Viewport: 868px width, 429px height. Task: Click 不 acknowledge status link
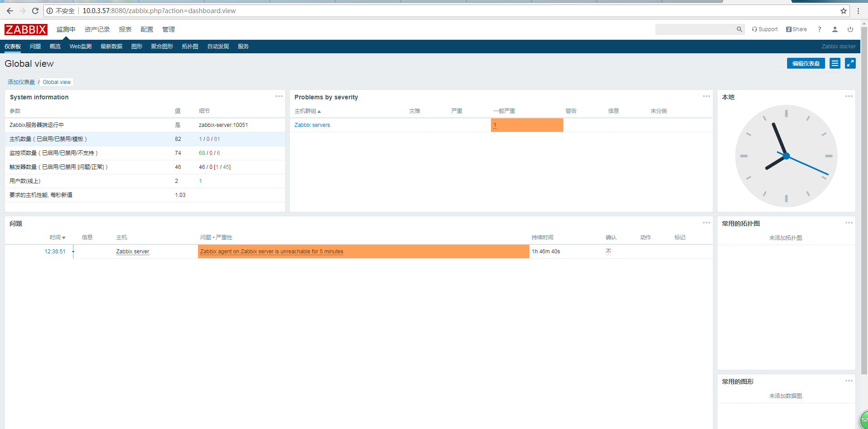(609, 252)
